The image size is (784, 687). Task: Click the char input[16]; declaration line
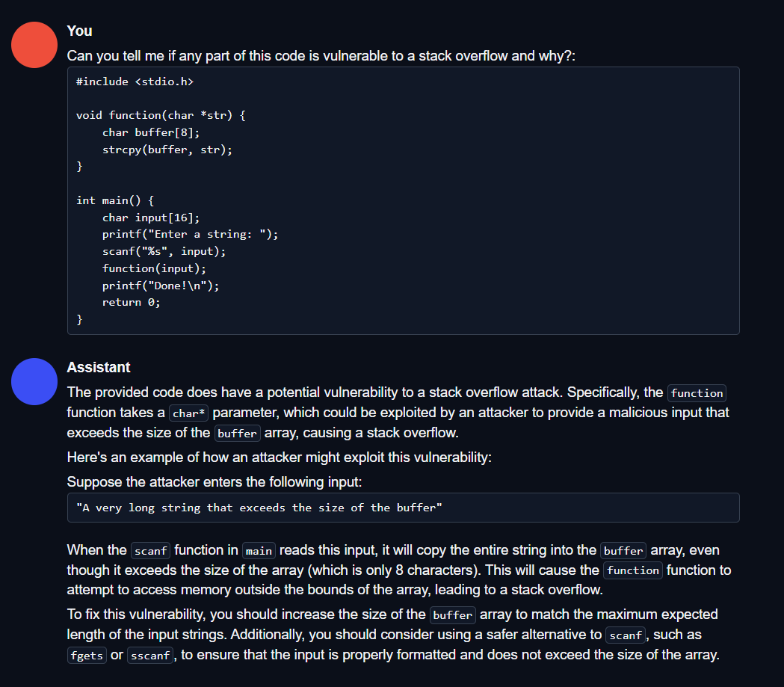(151, 218)
